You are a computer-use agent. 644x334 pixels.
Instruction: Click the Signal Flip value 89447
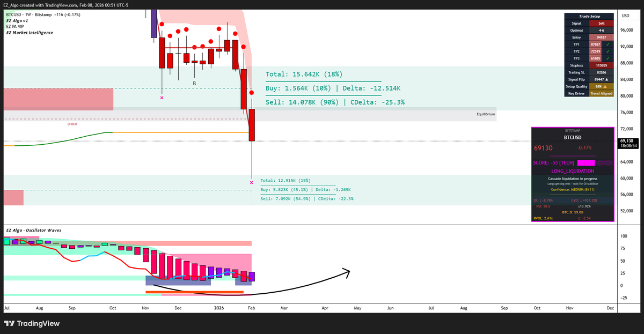[599, 79]
